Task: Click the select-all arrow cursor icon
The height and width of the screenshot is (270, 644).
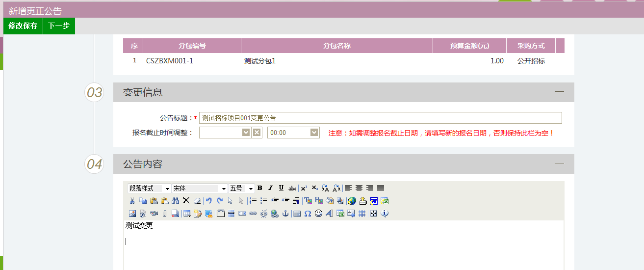Action: pyautogui.click(x=231, y=201)
